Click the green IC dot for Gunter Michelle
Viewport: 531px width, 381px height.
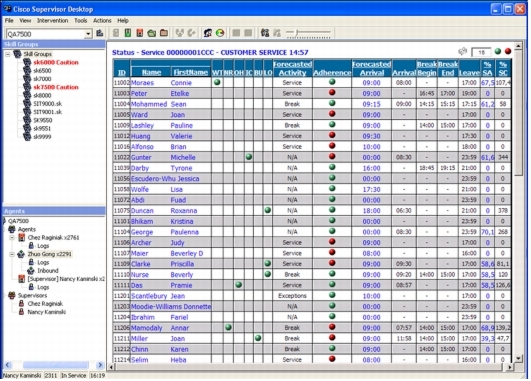pyautogui.click(x=249, y=157)
